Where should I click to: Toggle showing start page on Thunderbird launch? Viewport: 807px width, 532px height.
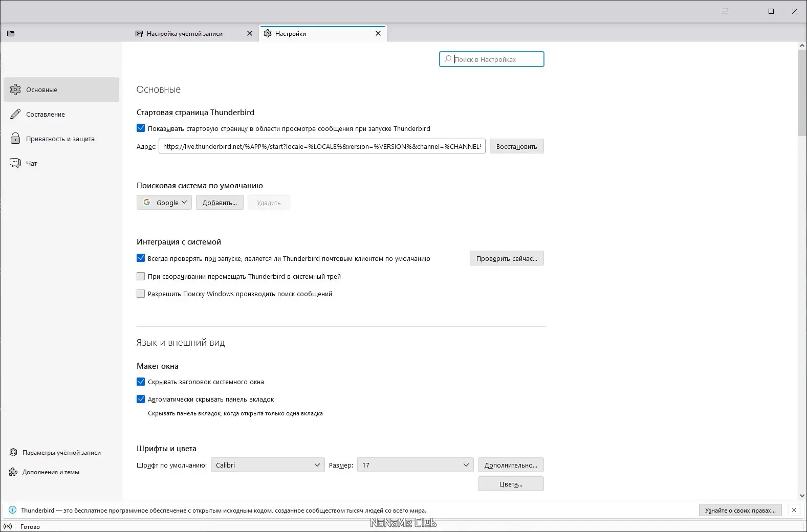tap(141, 128)
